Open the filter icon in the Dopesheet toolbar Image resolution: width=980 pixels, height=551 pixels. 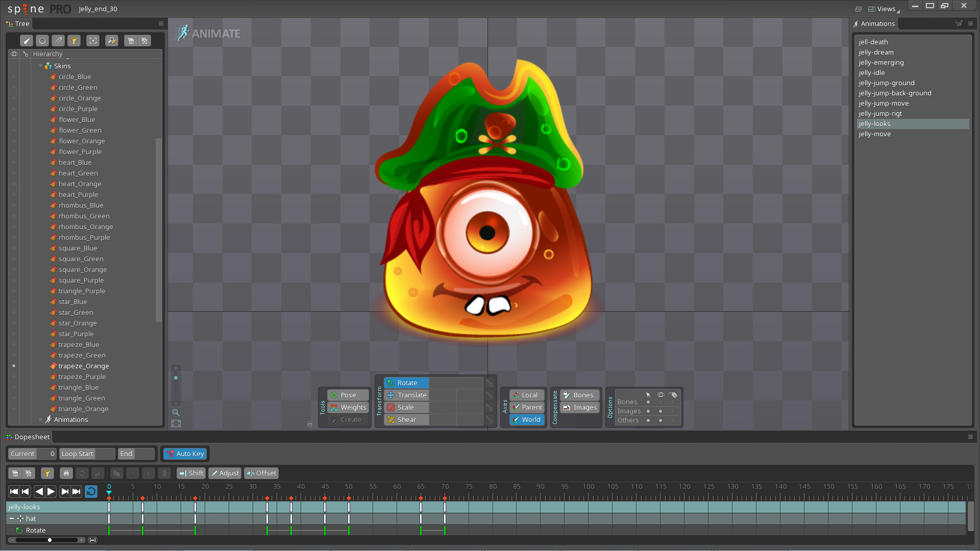pos(47,473)
